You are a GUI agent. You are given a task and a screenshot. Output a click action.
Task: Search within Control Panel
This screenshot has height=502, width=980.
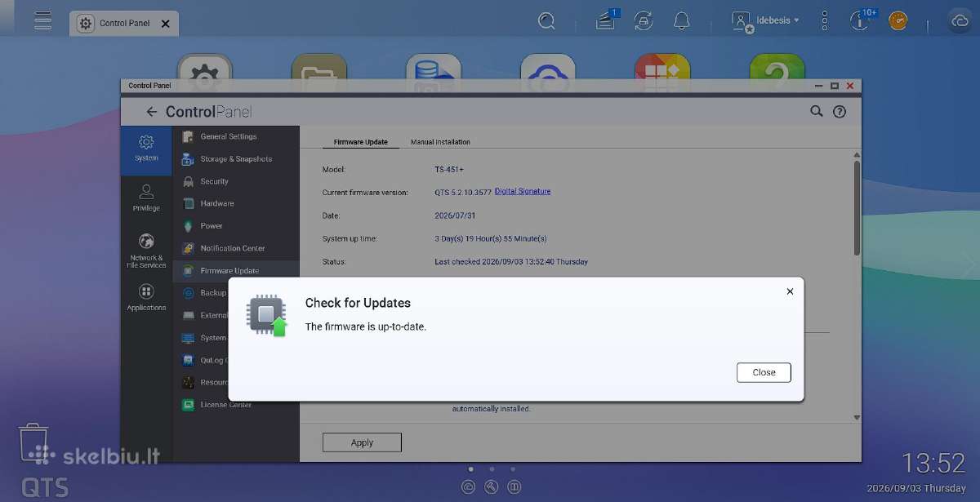pyautogui.click(x=816, y=111)
